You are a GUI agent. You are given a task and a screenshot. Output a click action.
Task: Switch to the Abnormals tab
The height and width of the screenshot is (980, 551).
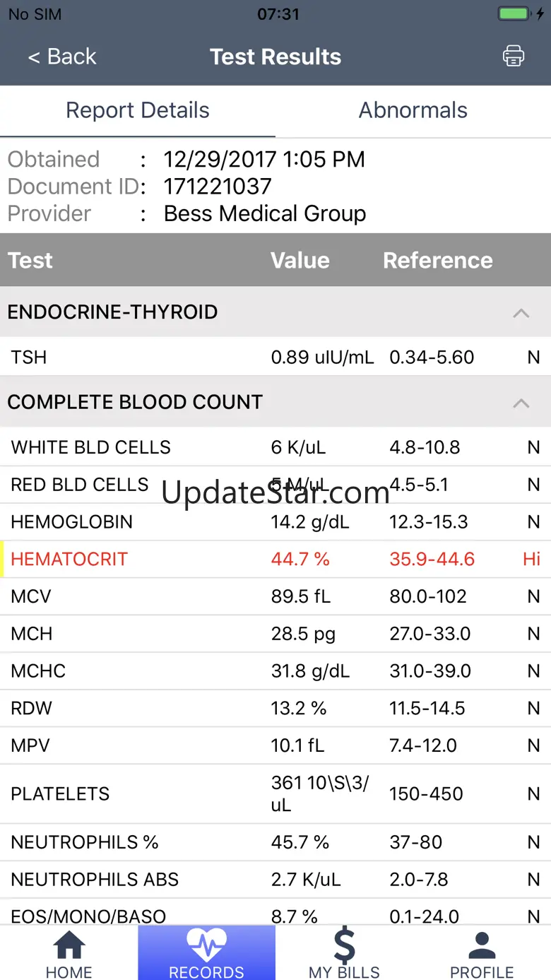click(x=413, y=111)
